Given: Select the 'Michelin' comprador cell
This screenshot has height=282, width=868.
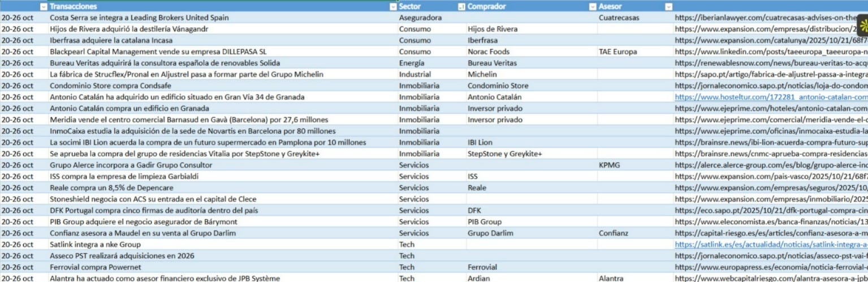Looking at the screenshot, I should (532, 74).
